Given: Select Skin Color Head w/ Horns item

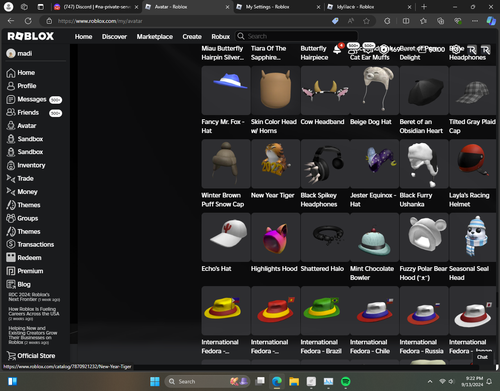Looking at the screenshot, I should [x=275, y=90].
